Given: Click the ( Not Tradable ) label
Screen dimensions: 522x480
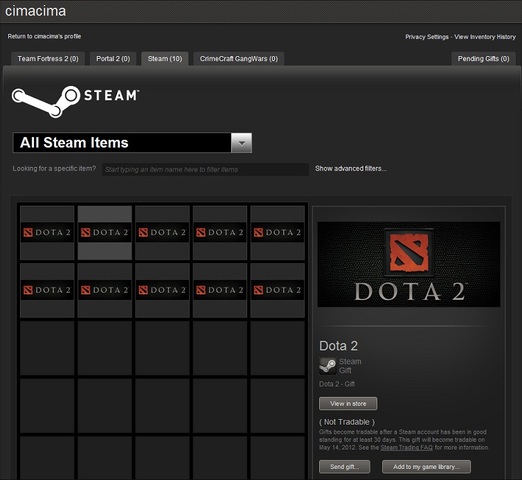Looking at the screenshot, I should click(x=347, y=422).
